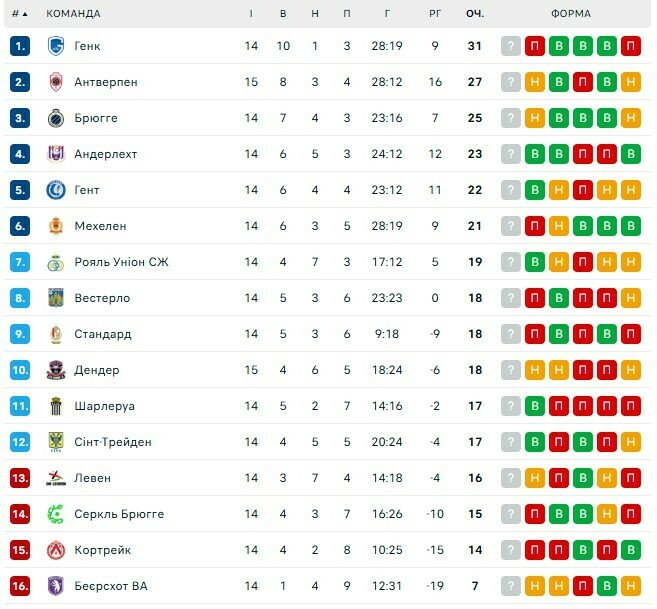Open the Рояль Уніон СЖ team link

point(122,262)
